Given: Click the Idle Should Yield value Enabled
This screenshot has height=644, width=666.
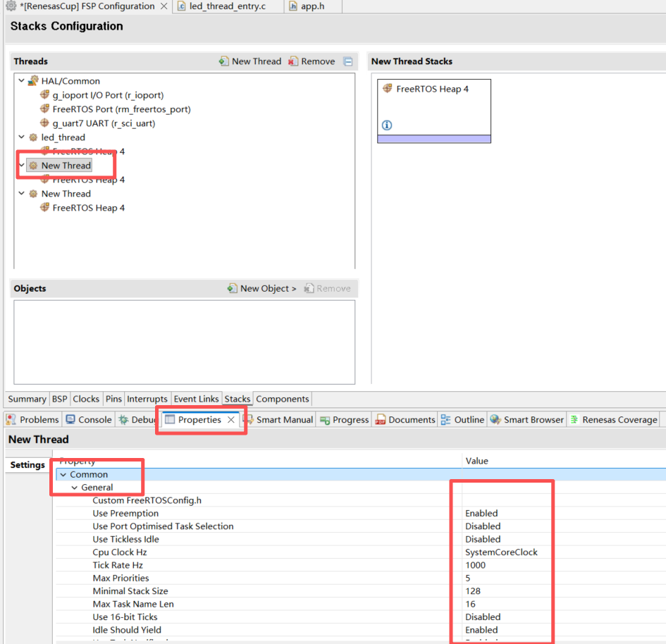Looking at the screenshot, I should tap(481, 630).
